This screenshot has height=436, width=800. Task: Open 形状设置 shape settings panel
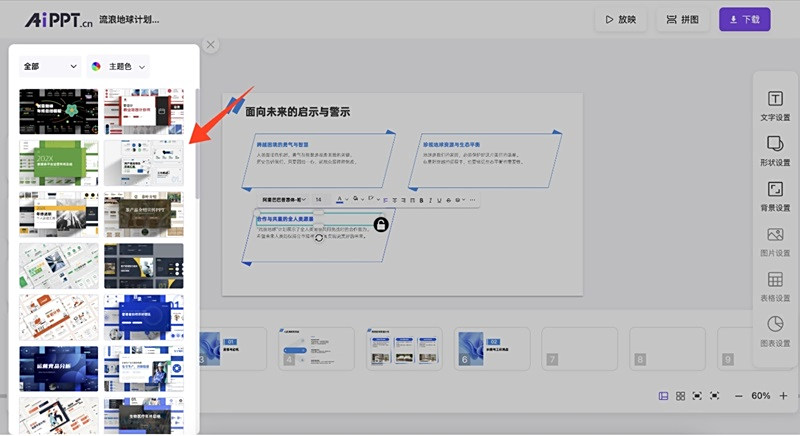pos(775,150)
